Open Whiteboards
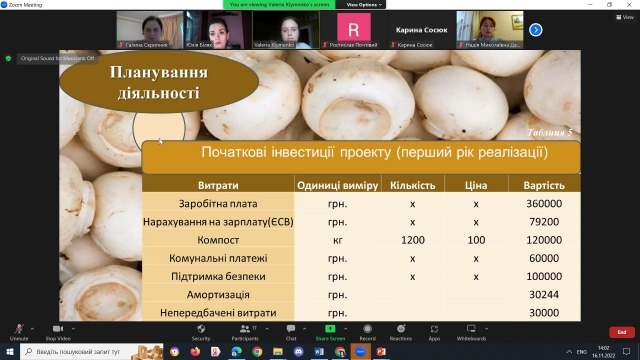 tap(471, 332)
